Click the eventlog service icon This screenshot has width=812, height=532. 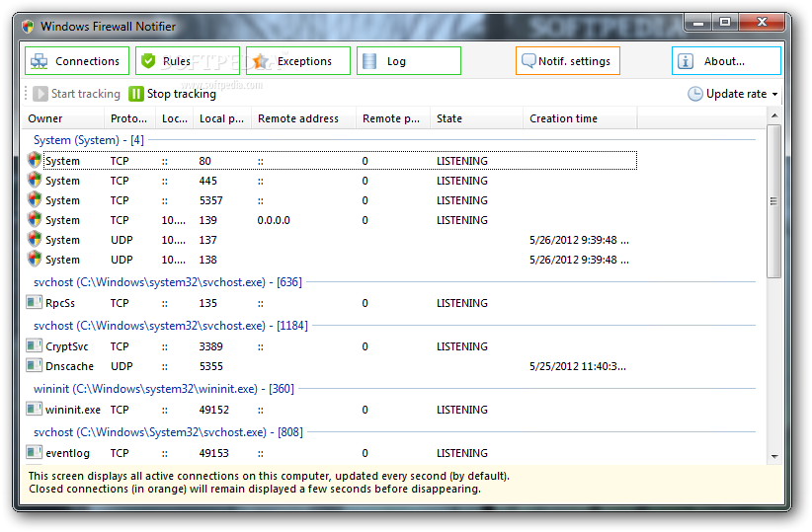point(35,452)
